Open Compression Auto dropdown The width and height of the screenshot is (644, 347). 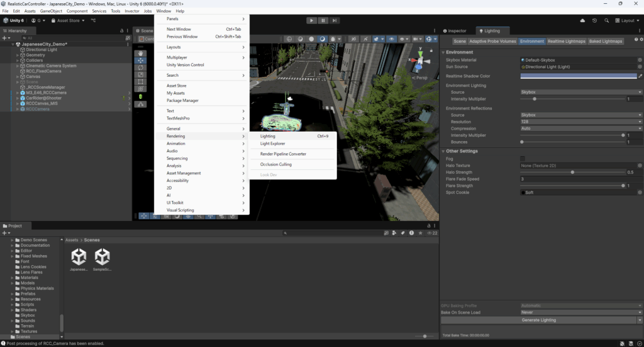581,128
